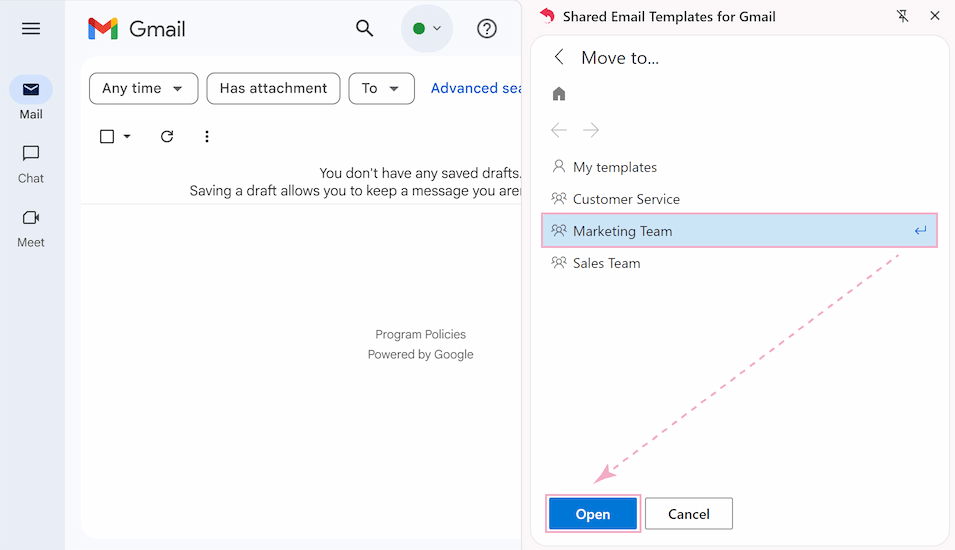The image size is (955, 550).
Task: Select the Marketing Team folder
Action: [x=739, y=231]
